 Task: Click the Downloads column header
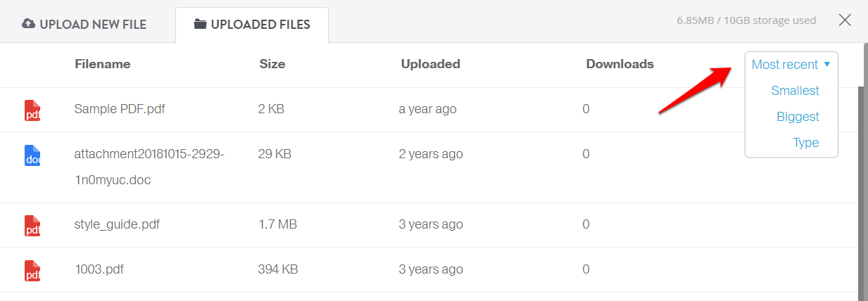click(x=620, y=64)
